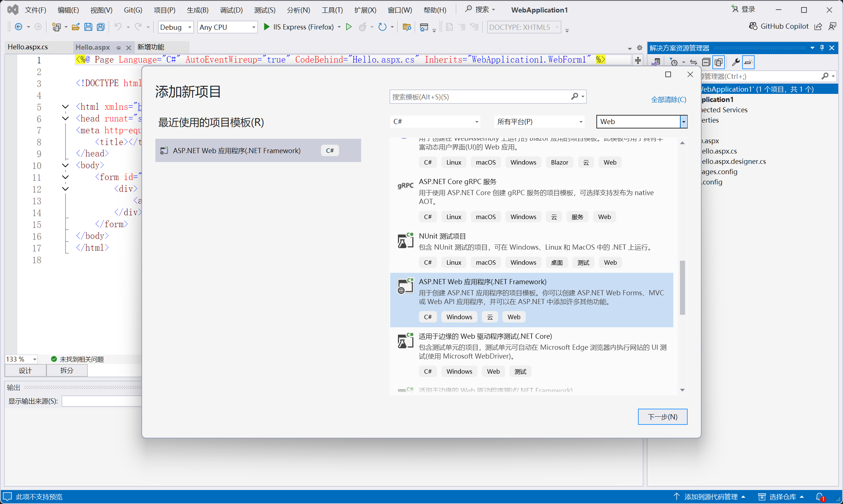
Task: Click the 全部清除(C) link
Action: click(668, 100)
